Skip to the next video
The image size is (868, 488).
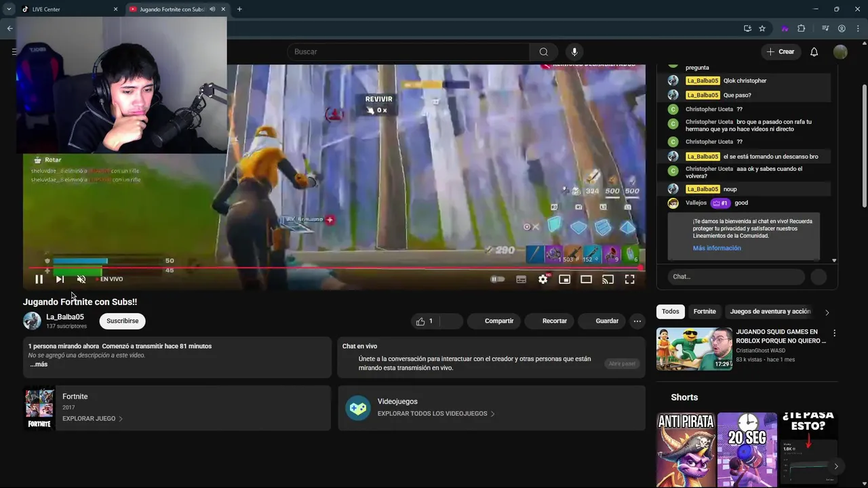[60, 279]
